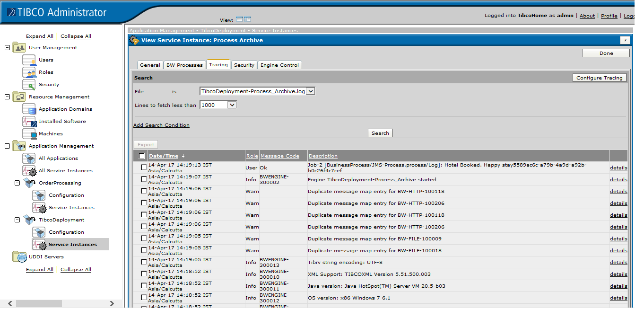The width and height of the screenshot is (644, 309).
Task: Switch to the Engine Control tab
Action: (279, 65)
